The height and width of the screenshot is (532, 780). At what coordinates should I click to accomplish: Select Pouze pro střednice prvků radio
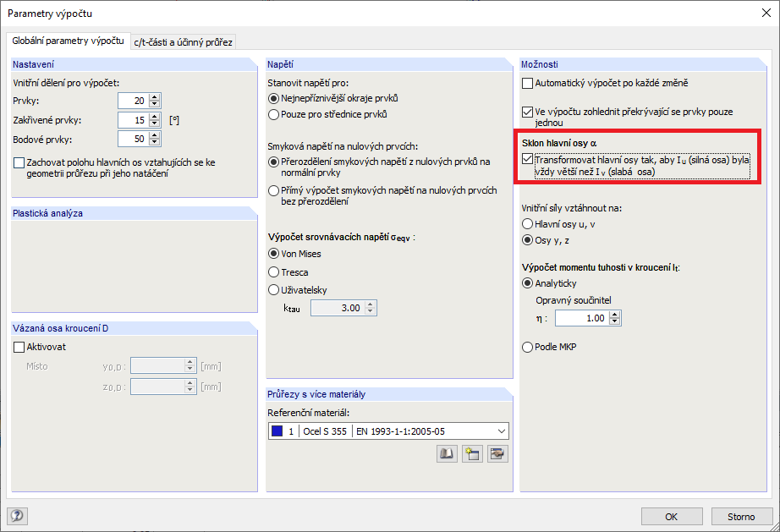coord(273,114)
